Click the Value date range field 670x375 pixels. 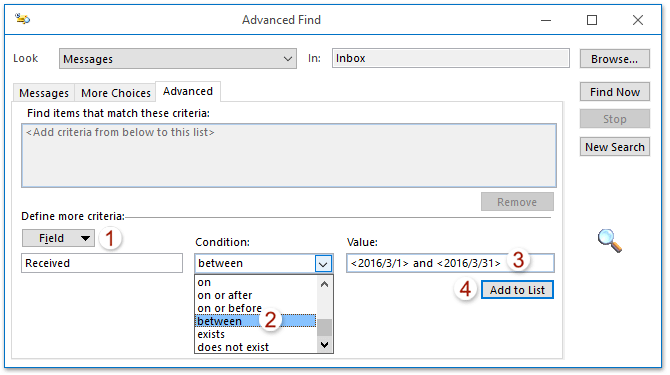[x=450, y=263]
